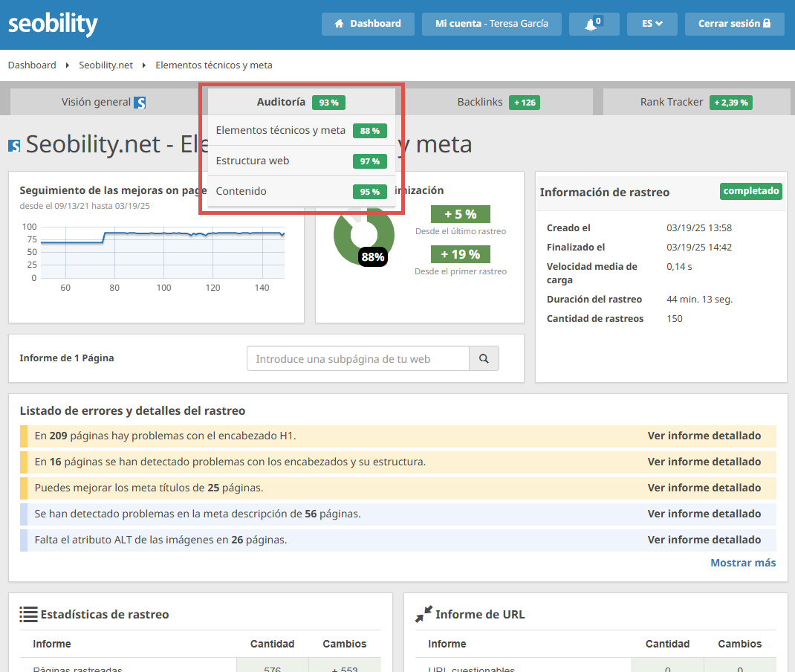Open the notifications bell icon

(x=594, y=24)
